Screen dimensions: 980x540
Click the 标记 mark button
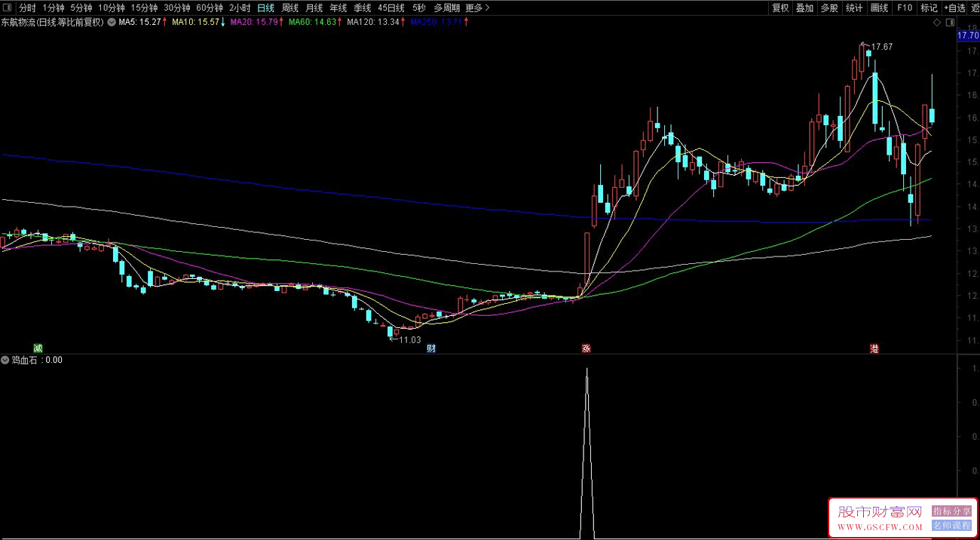[929, 8]
